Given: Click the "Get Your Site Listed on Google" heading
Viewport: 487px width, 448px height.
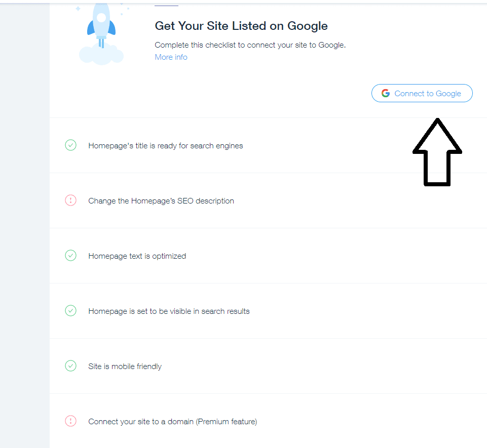Looking at the screenshot, I should 241,26.
